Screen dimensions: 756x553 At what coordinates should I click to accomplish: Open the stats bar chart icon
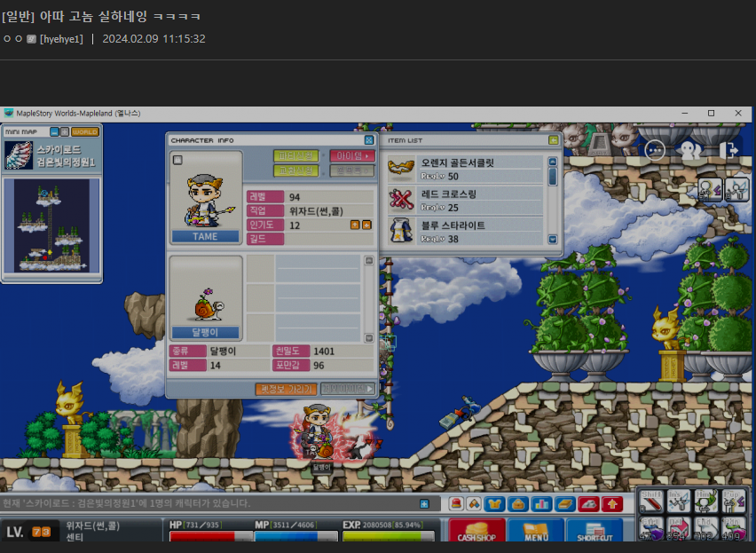[541, 504]
